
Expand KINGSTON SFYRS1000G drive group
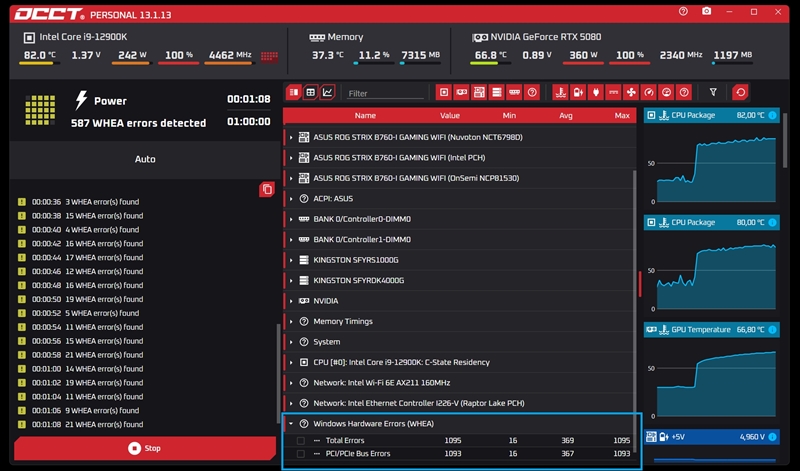(291, 260)
